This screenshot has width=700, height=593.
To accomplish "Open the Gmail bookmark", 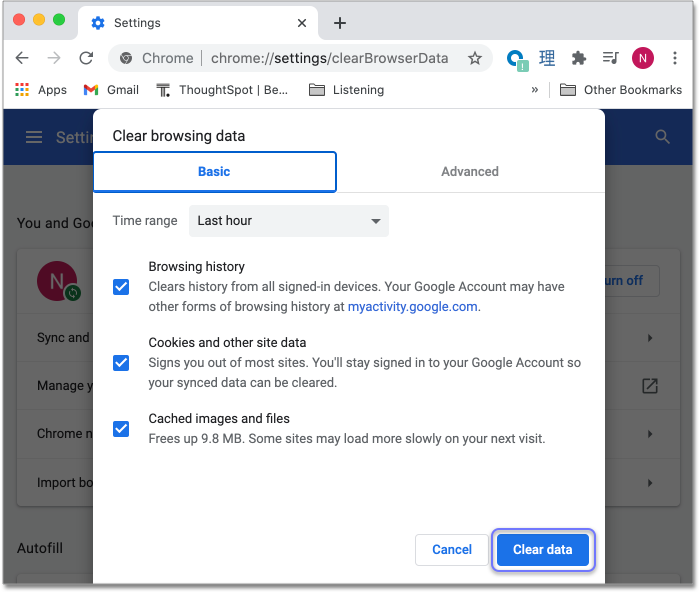I will pyautogui.click(x=111, y=90).
